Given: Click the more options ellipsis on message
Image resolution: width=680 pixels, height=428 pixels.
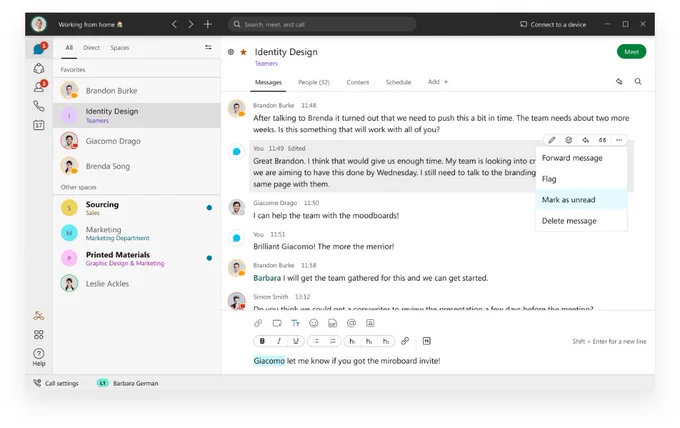Looking at the screenshot, I should click(619, 140).
